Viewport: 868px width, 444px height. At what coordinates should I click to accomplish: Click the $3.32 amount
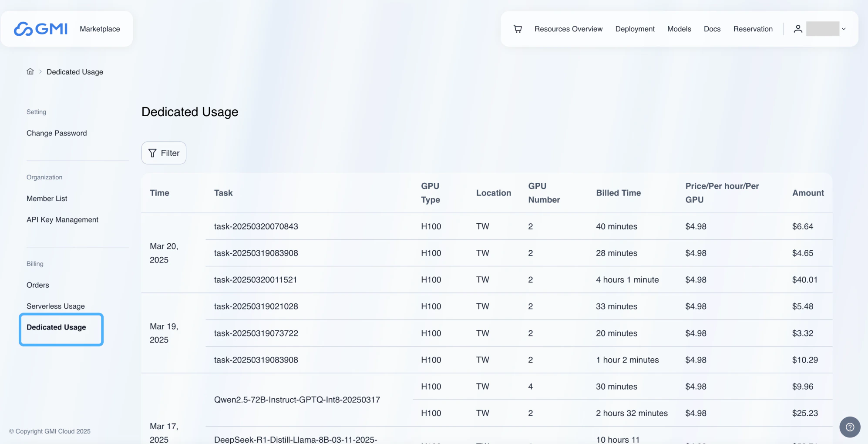[x=802, y=333]
